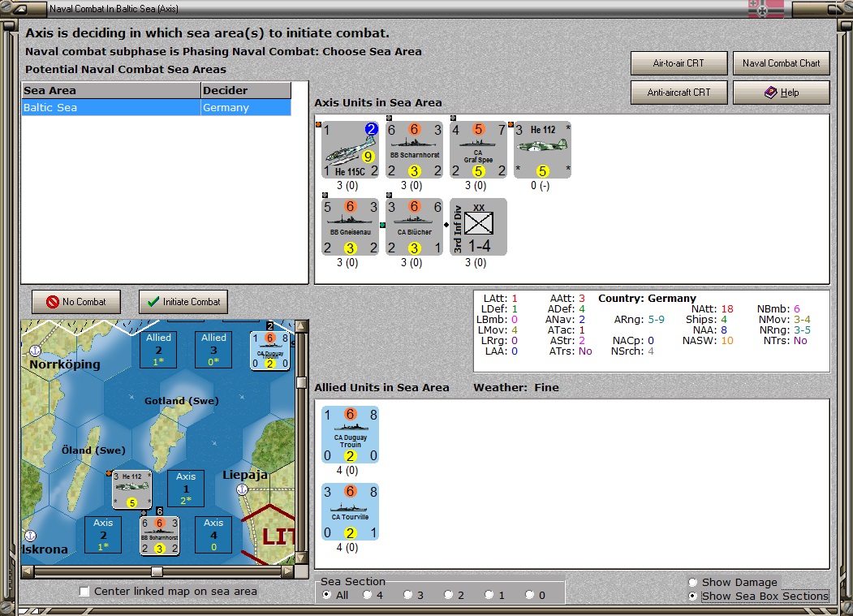Select the BB Gneisenau battleship unit
Image resolution: width=853 pixels, height=616 pixels.
[x=350, y=227]
